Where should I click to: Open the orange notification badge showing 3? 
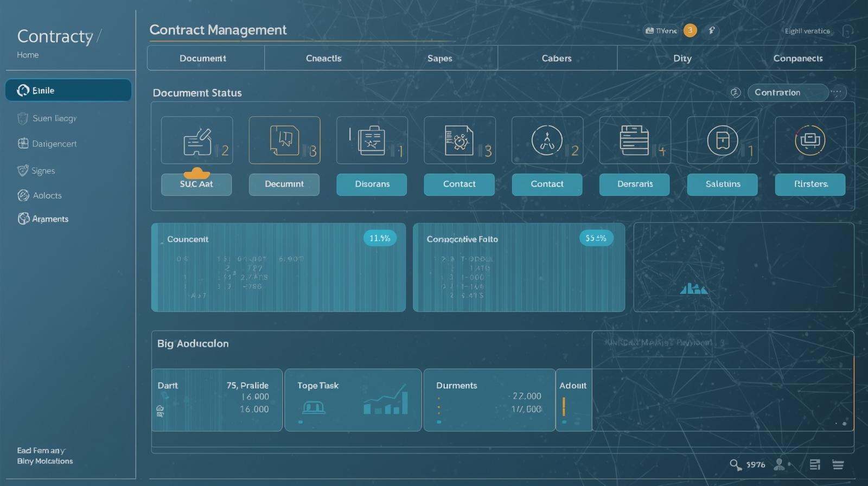[x=690, y=30]
